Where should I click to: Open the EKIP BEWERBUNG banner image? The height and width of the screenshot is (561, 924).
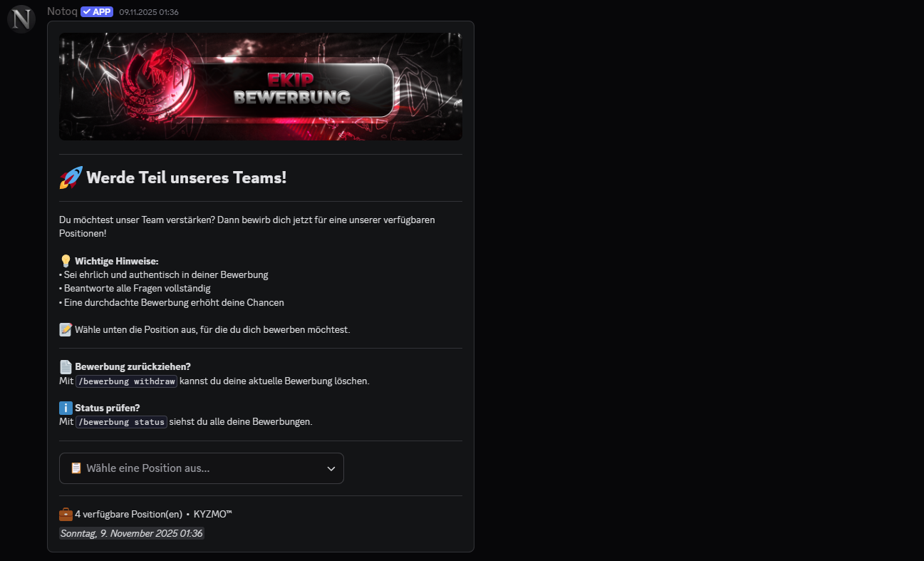coord(261,86)
